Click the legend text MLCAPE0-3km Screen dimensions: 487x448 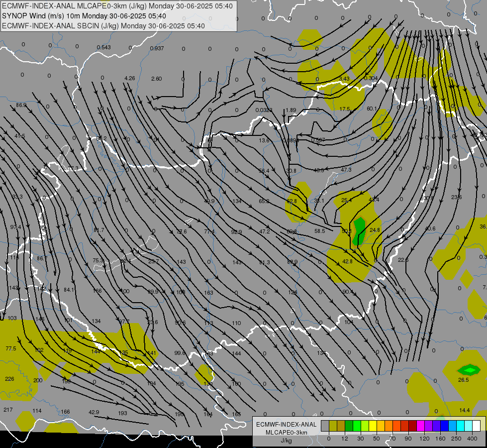point(287,433)
